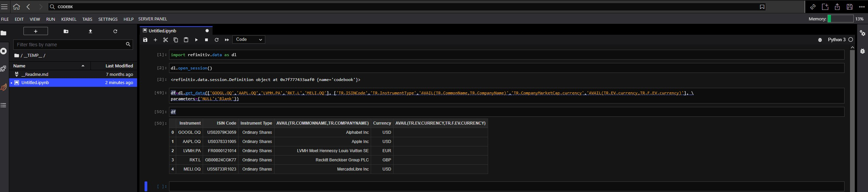
Task: Open the HELP menu
Action: pos(129,19)
